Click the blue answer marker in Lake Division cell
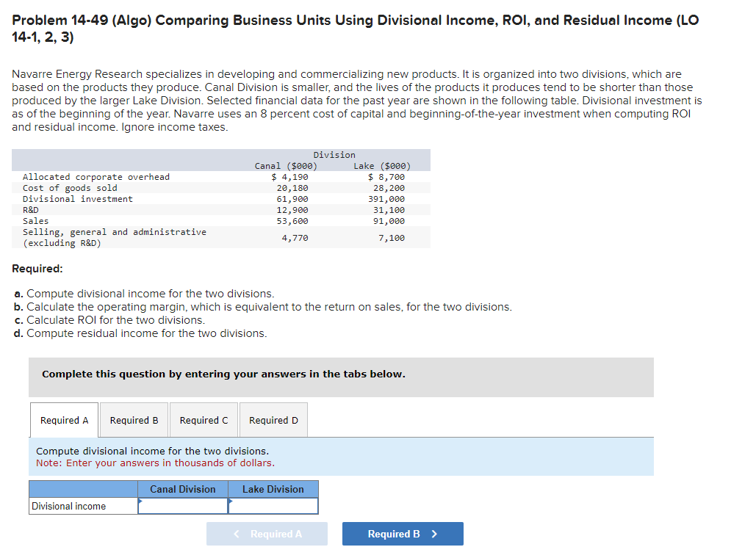 click(231, 502)
